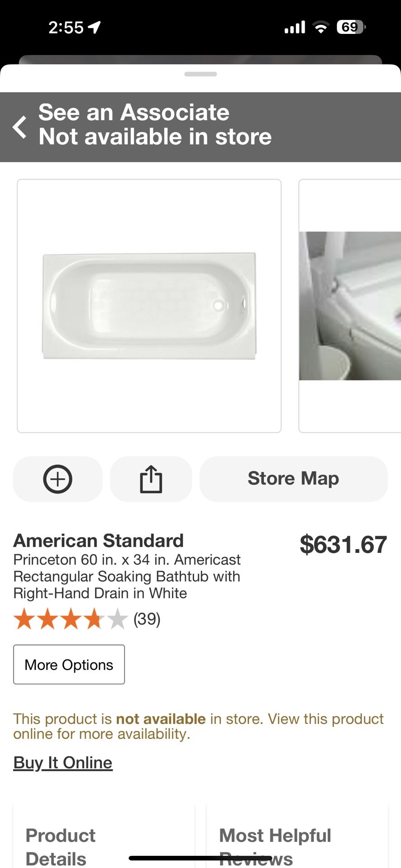Tap the plus circle add icon
The image size is (401, 868).
click(x=57, y=479)
